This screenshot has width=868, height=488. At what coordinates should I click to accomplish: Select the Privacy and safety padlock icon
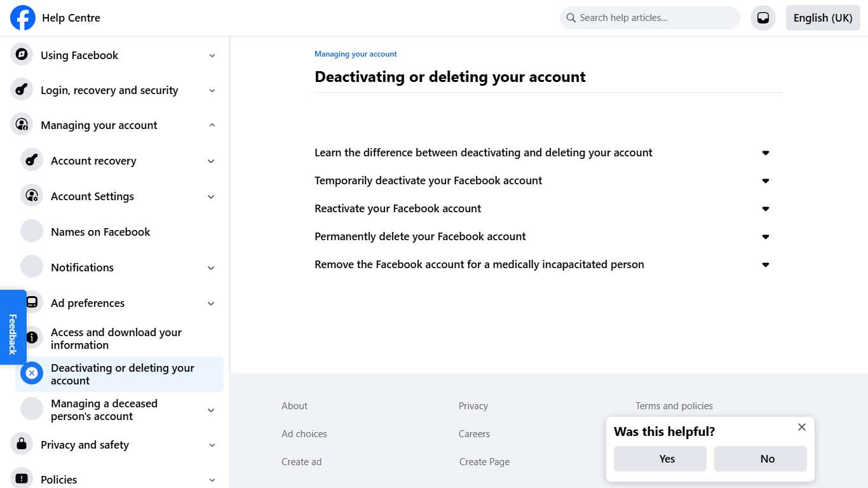point(21,444)
